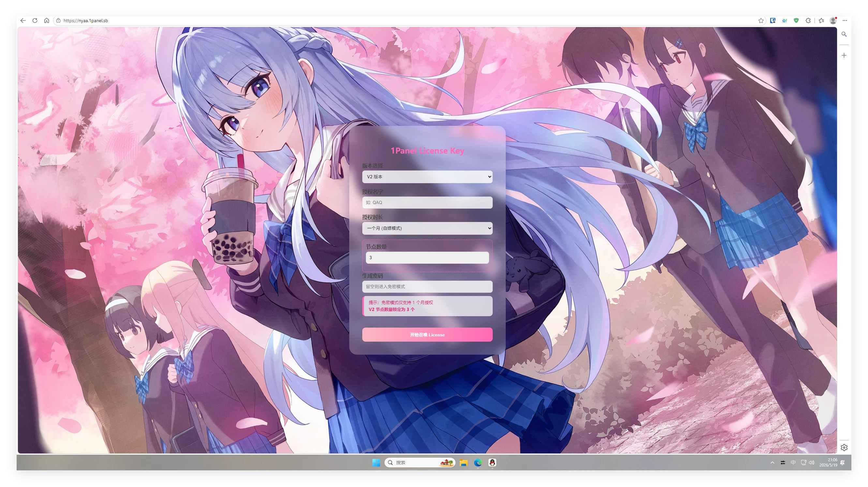
Task: Open the sidebar search tool
Action: tap(844, 34)
